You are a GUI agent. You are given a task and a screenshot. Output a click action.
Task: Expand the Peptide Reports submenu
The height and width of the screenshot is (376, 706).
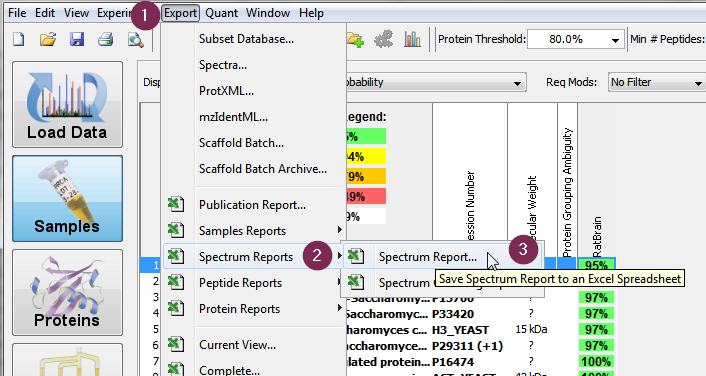click(254, 283)
